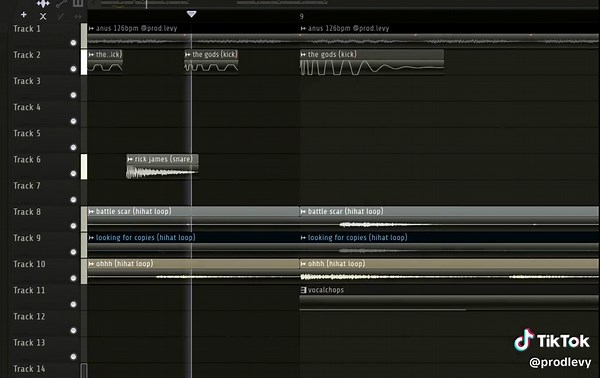The width and height of the screenshot is (600, 378).
Task: Click the playhead triangle marker on timeline
Action: coord(191,14)
